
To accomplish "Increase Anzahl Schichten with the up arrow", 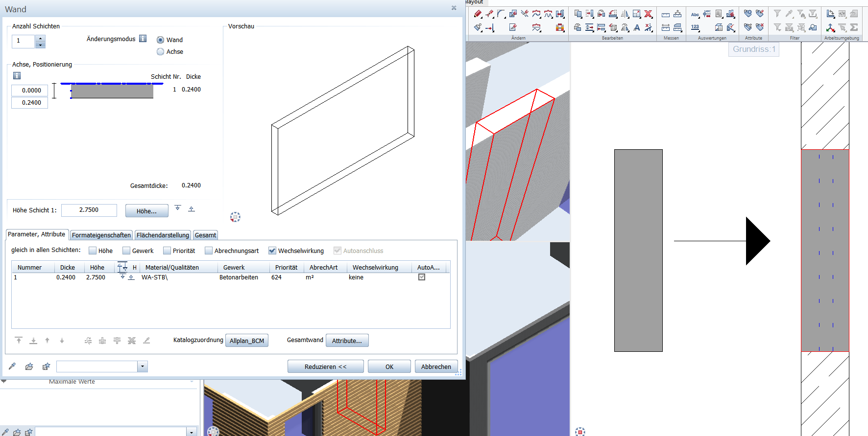I will pos(41,38).
